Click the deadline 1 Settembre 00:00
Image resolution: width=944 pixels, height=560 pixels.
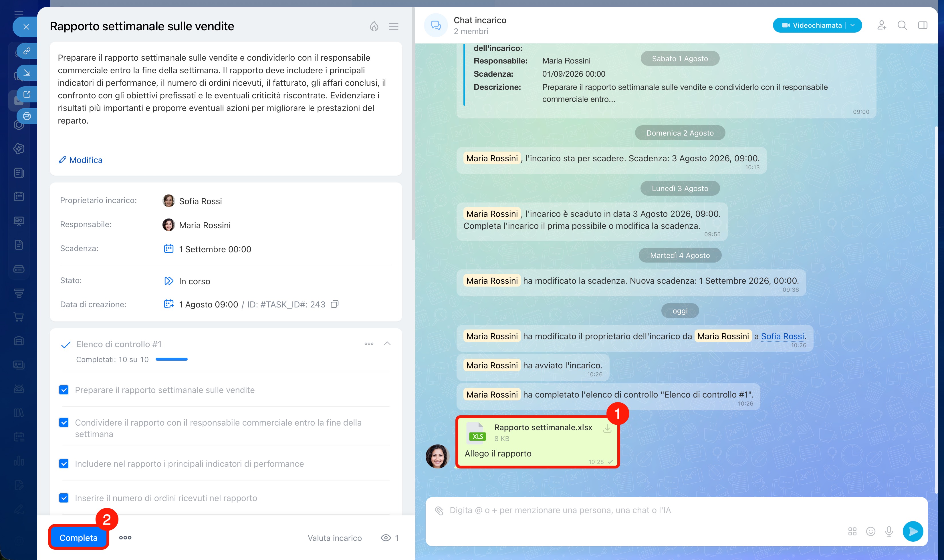coord(215,249)
